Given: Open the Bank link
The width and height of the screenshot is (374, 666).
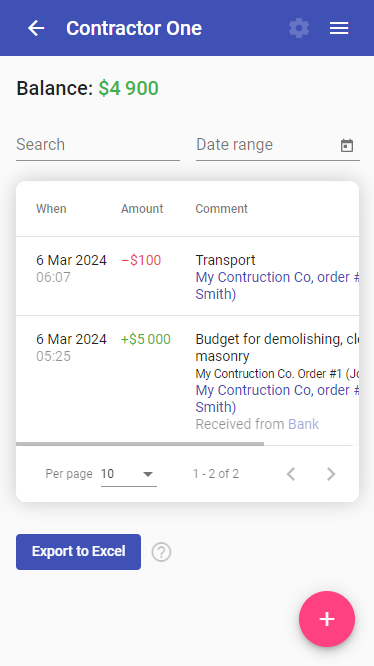Looking at the screenshot, I should [304, 424].
